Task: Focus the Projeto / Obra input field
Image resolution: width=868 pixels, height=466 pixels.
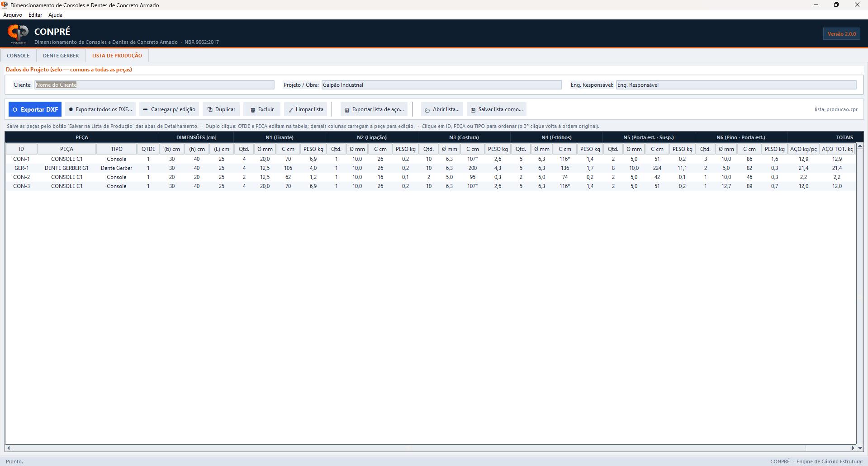Action: point(441,85)
